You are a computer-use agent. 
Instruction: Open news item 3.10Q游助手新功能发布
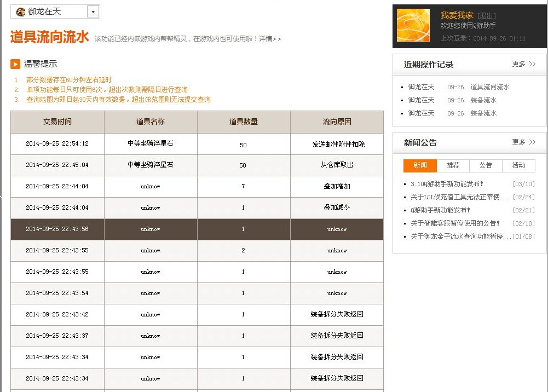tap(447, 184)
